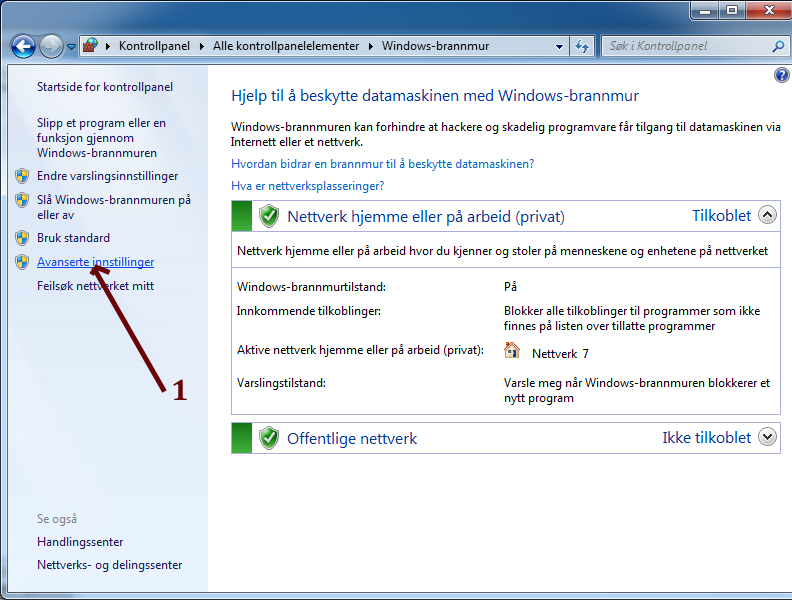Open Slipp et program eller en funksjon link
Image resolution: width=792 pixels, height=600 pixels.
tap(101, 138)
